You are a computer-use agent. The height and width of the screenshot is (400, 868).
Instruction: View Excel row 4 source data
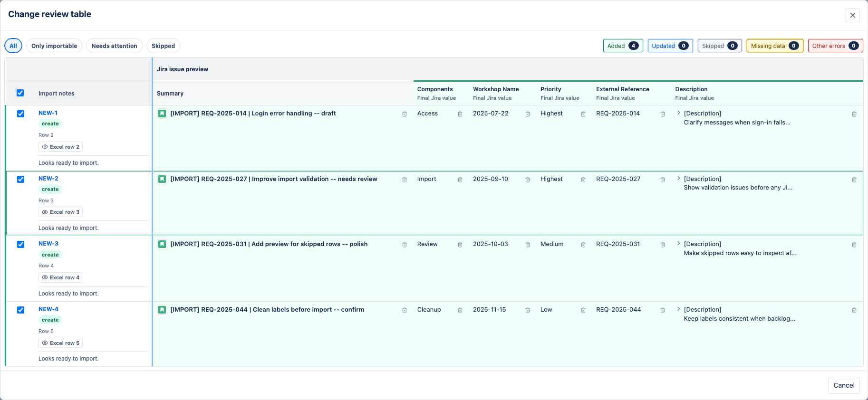[x=61, y=277]
